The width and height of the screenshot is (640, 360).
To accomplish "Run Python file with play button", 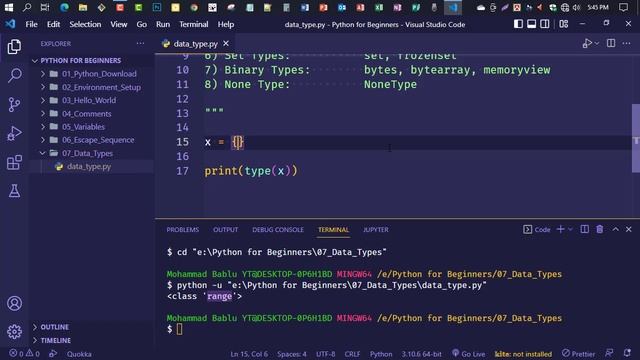I will (587, 43).
